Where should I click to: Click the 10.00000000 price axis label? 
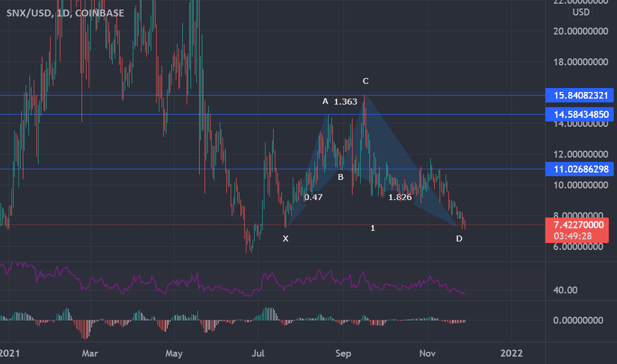click(x=581, y=185)
